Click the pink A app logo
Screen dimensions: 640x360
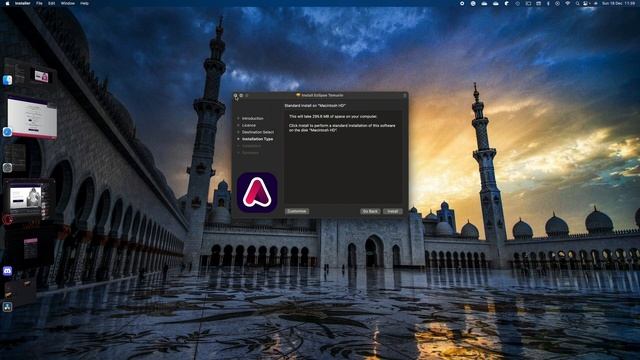[257, 192]
